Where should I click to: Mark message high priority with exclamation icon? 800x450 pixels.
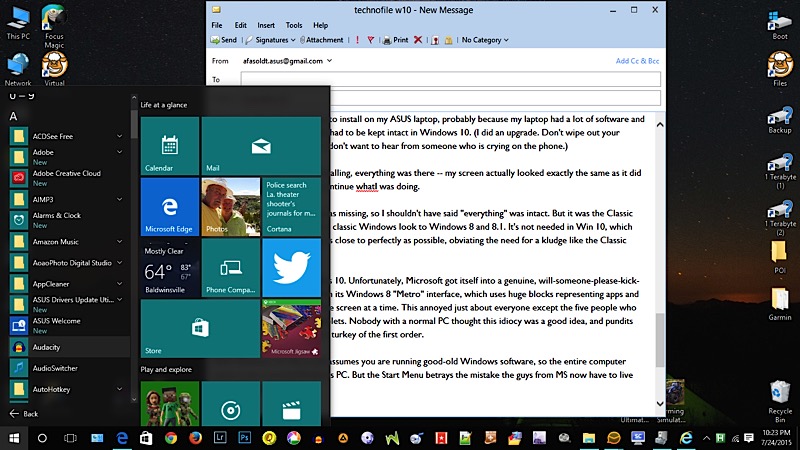[357, 40]
